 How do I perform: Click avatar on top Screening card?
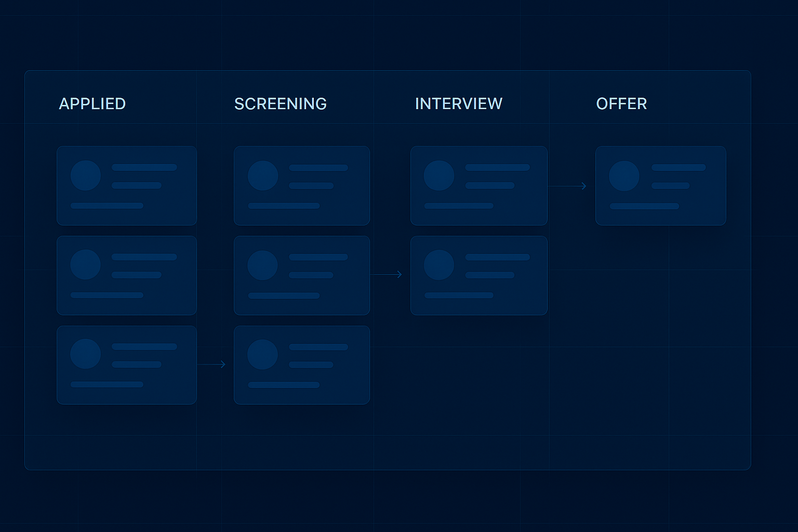(263, 176)
